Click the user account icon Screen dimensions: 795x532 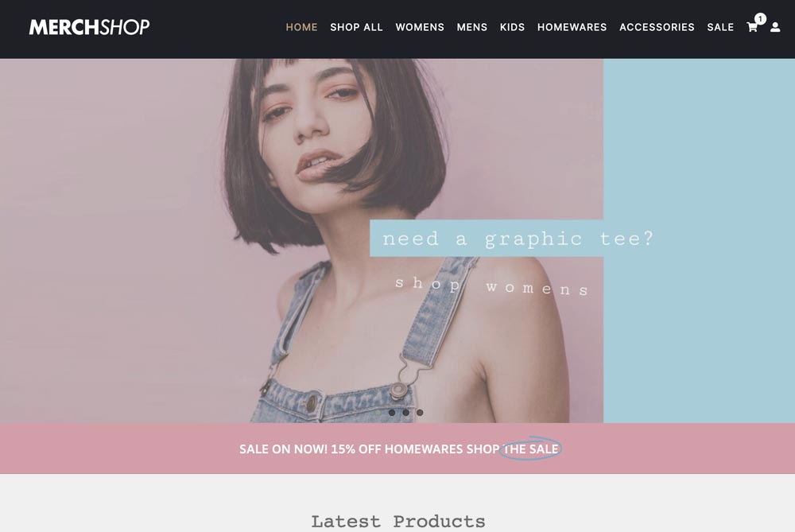click(x=775, y=27)
